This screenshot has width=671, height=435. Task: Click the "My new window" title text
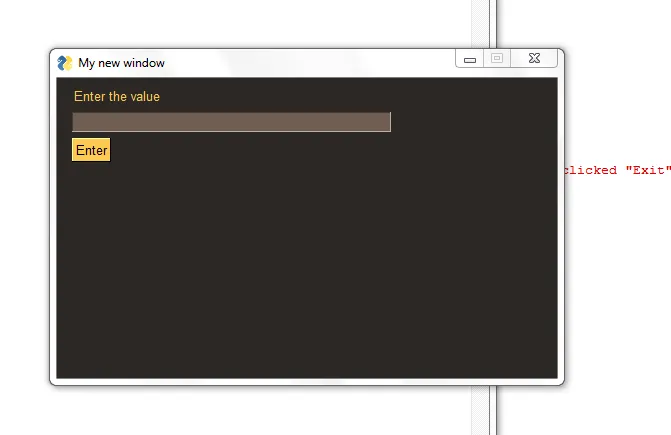click(x=122, y=63)
